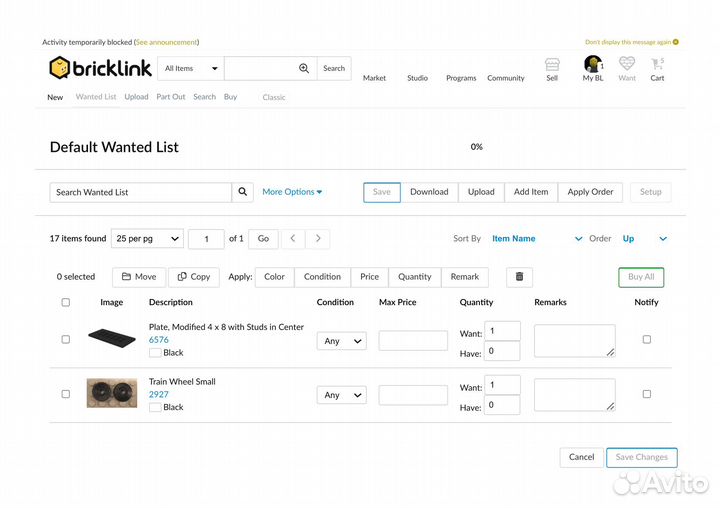This screenshot has height=508, width=720.
Task: Open the Sell store icon
Action: pyautogui.click(x=552, y=64)
